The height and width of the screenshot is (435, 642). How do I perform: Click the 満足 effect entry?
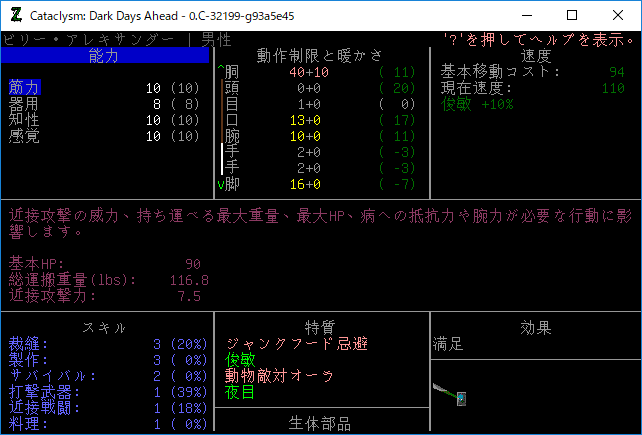[449, 344]
